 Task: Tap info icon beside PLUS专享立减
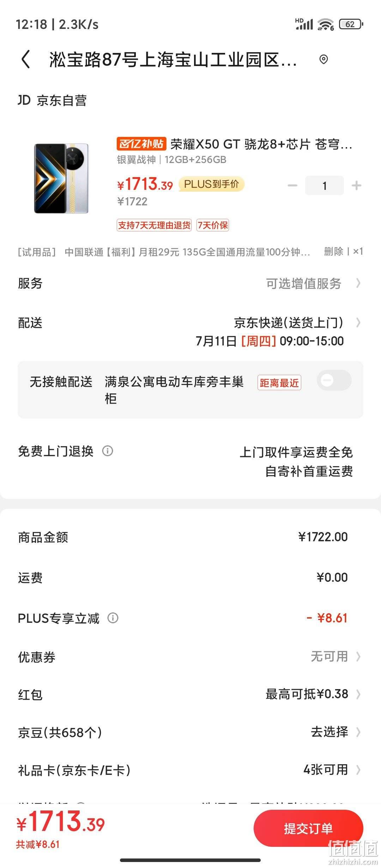point(113,618)
